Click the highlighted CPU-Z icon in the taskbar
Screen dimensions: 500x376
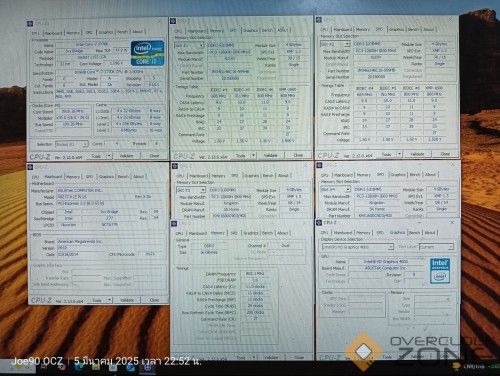coord(148,367)
